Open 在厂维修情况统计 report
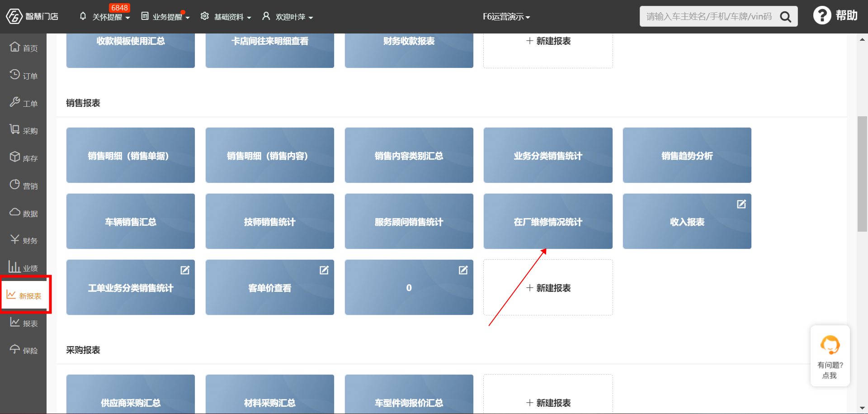The image size is (868, 414). coord(548,221)
